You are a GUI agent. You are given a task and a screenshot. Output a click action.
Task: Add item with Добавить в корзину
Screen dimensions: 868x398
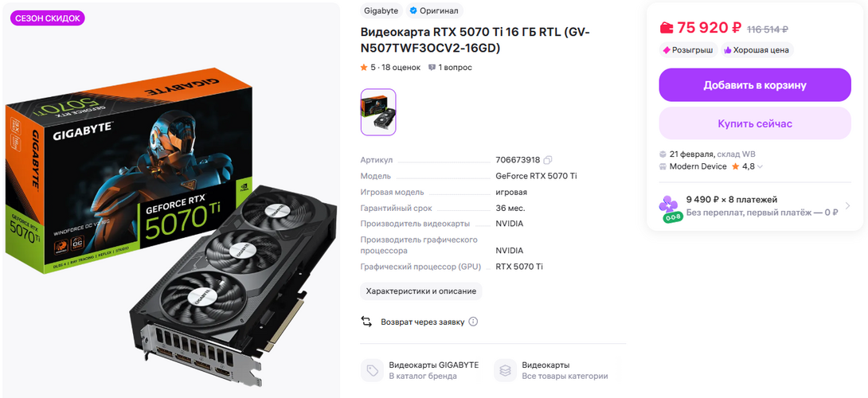[x=754, y=85]
